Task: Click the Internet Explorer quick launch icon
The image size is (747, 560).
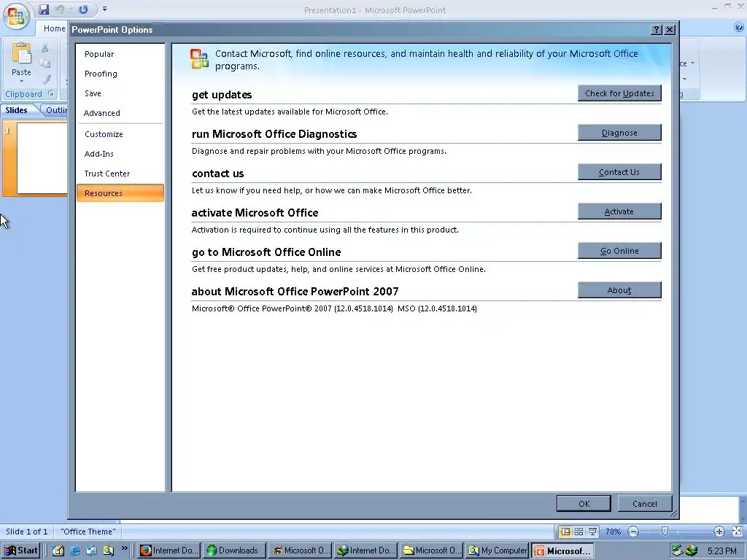Action: point(75,551)
